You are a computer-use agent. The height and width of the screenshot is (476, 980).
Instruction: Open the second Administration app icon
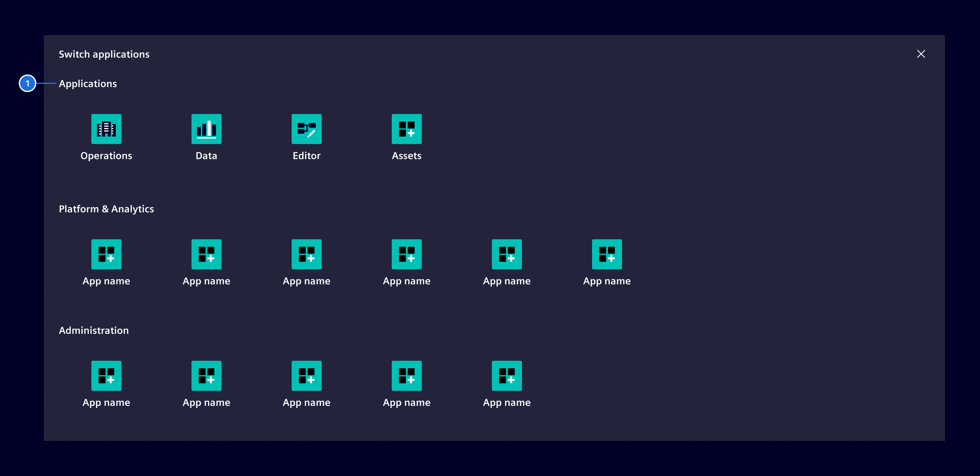[x=206, y=375]
